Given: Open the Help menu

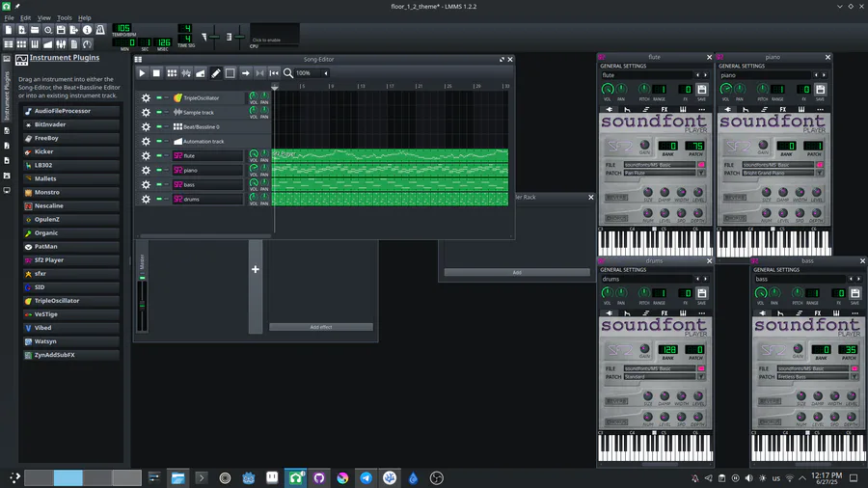Looking at the screenshot, I should point(84,17).
